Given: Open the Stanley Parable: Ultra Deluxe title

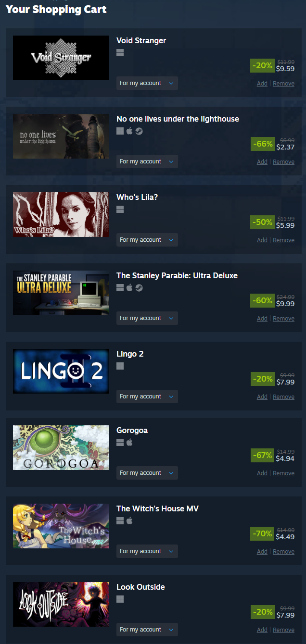Looking at the screenshot, I should [x=177, y=276].
